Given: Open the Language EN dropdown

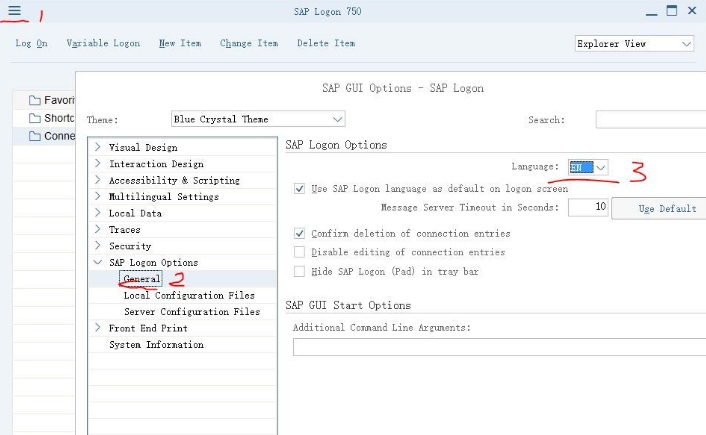Looking at the screenshot, I should [588, 168].
